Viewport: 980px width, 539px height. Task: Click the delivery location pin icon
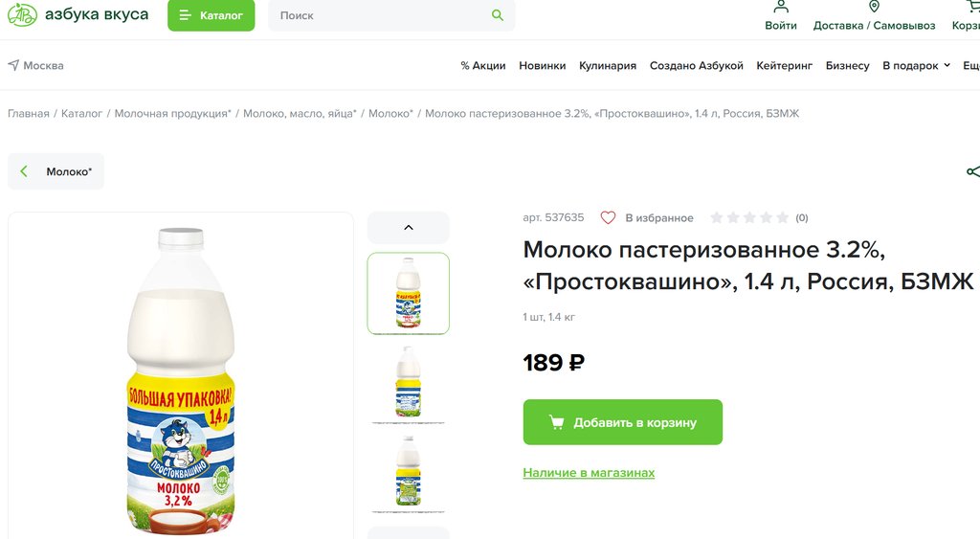pyautogui.click(x=874, y=8)
